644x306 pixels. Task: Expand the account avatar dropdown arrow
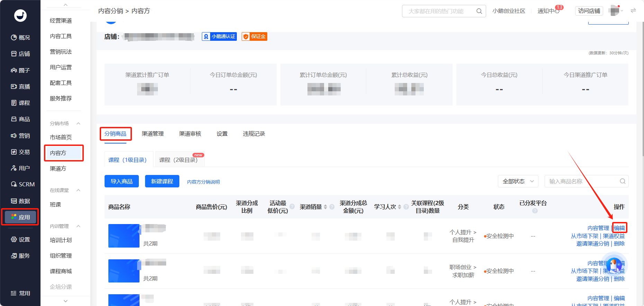pos(622,11)
